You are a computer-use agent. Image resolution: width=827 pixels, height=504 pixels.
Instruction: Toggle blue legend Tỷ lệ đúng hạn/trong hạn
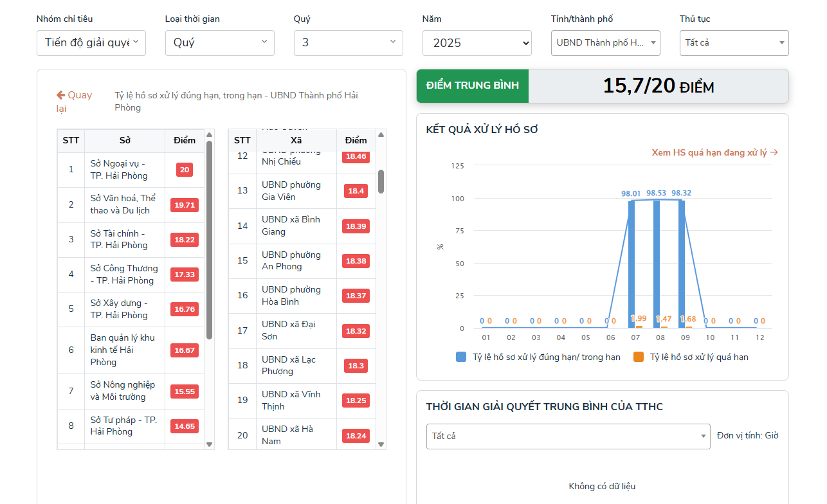coord(538,357)
